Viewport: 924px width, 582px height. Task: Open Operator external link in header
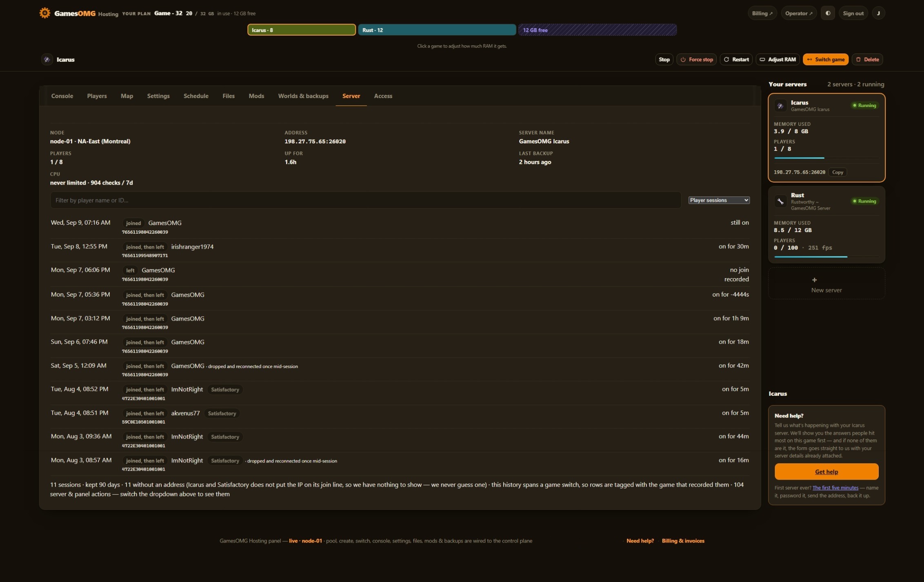[799, 13]
